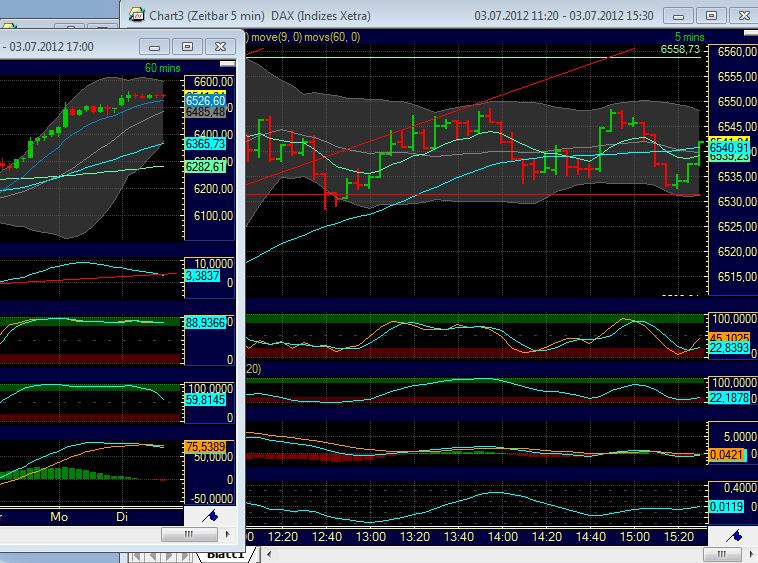
Task: Go to next sheet tab arrow
Action: (169, 557)
